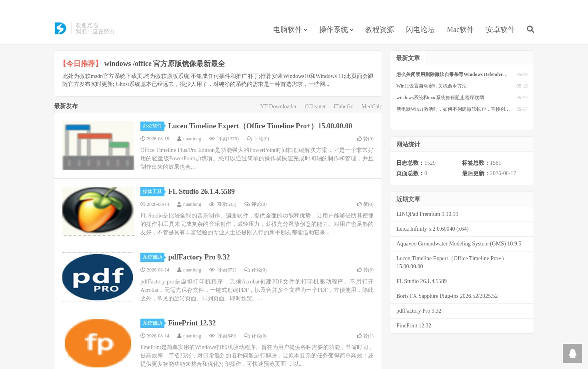Click the iTubeGo tag link
This screenshot has height=369, width=588.
(344, 106)
